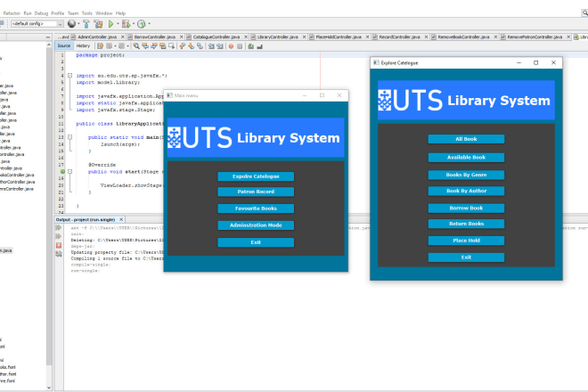Click the Build Project hammer icon
Image resolution: width=588 pixels, height=392 pixels.
coord(86,24)
